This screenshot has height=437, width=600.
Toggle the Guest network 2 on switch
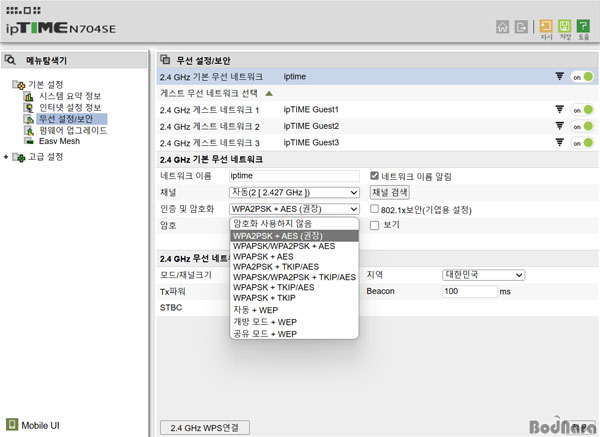[x=582, y=126]
